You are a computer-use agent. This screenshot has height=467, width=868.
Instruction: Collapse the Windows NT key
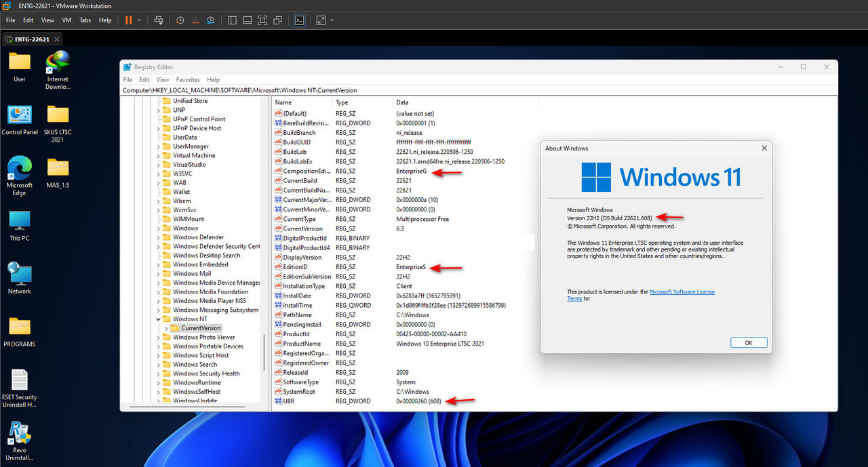click(x=159, y=319)
